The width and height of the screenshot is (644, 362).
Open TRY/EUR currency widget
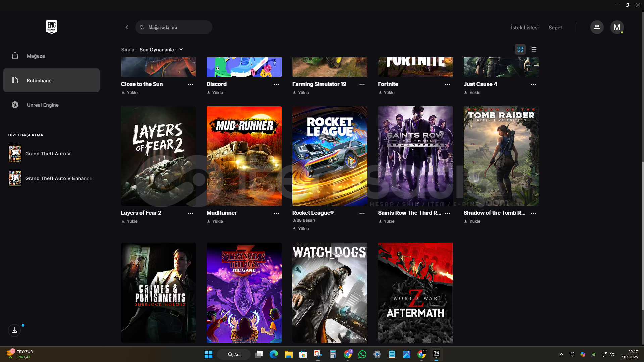point(19,354)
